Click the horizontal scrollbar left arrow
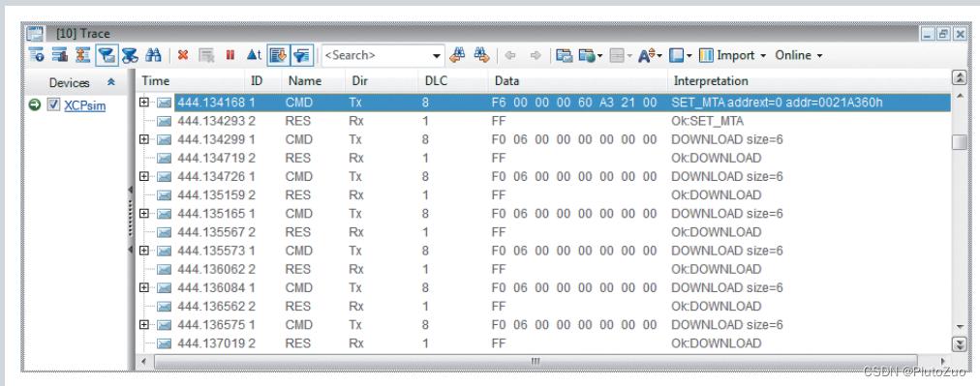 point(144,362)
